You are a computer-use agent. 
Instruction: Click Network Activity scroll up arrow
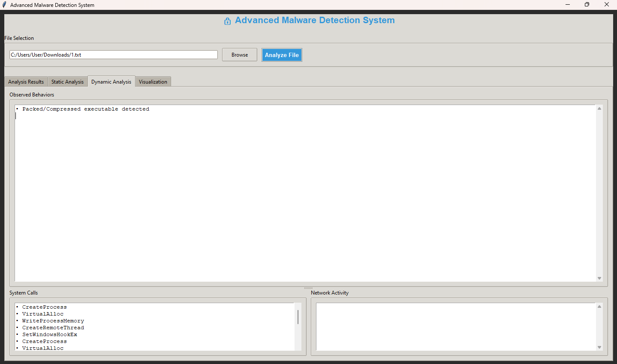pyautogui.click(x=599, y=307)
